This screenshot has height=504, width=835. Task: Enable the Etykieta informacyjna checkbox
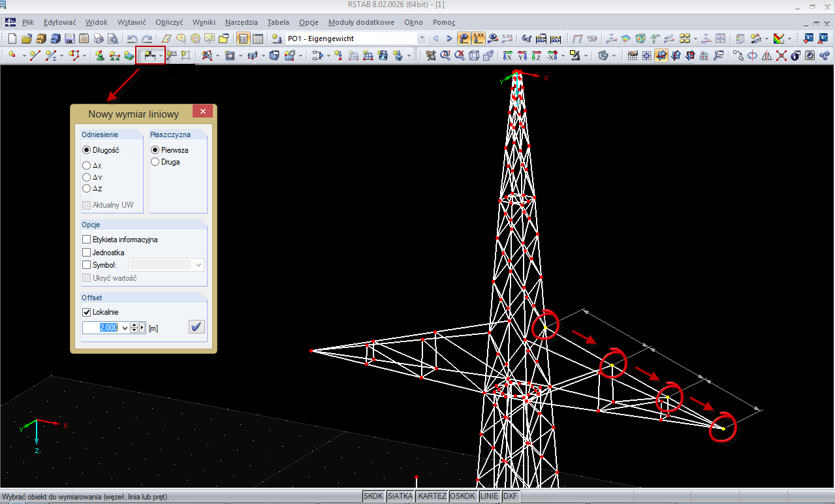pyautogui.click(x=87, y=240)
